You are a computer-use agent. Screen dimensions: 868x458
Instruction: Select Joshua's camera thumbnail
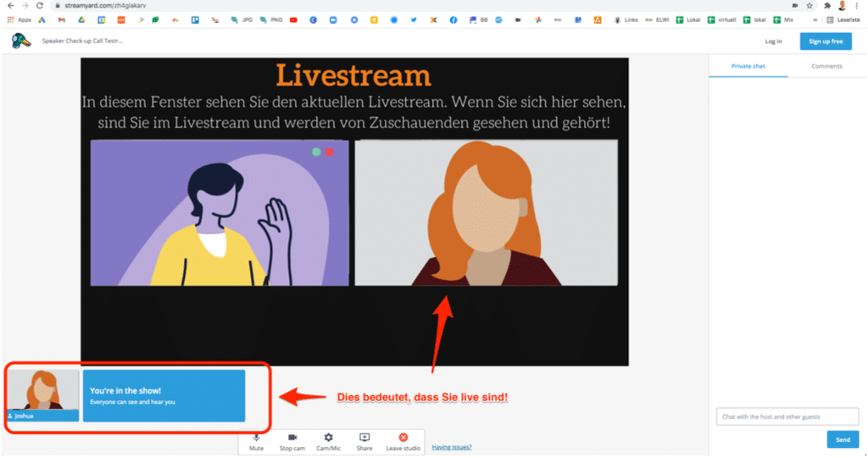point(43,394)
